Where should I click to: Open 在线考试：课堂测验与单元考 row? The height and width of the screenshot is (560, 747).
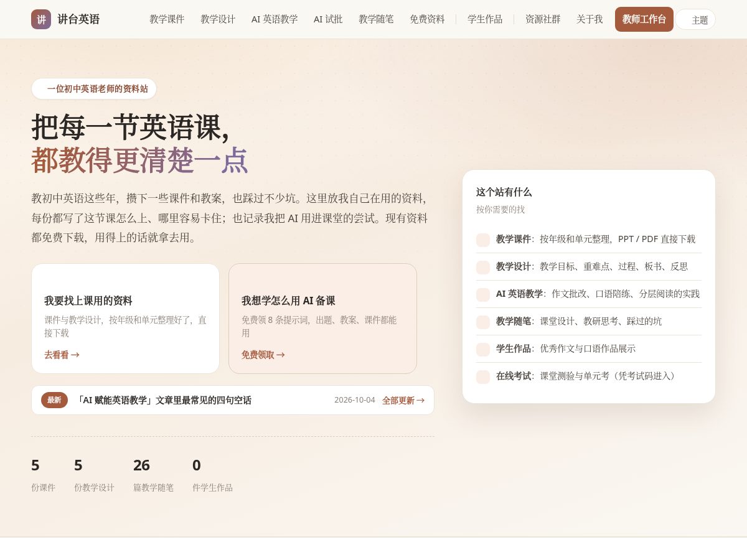pyautogui.click(x=589, y=376)
